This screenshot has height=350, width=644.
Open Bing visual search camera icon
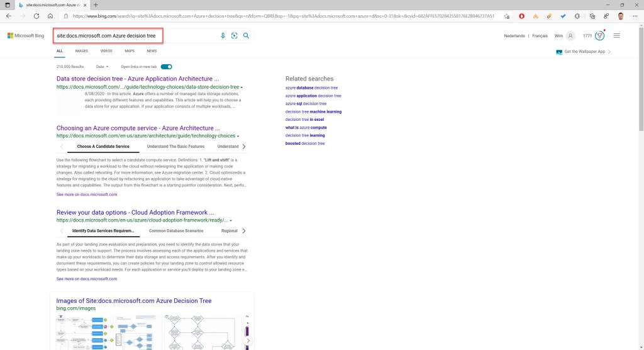(x=234, y=36)
